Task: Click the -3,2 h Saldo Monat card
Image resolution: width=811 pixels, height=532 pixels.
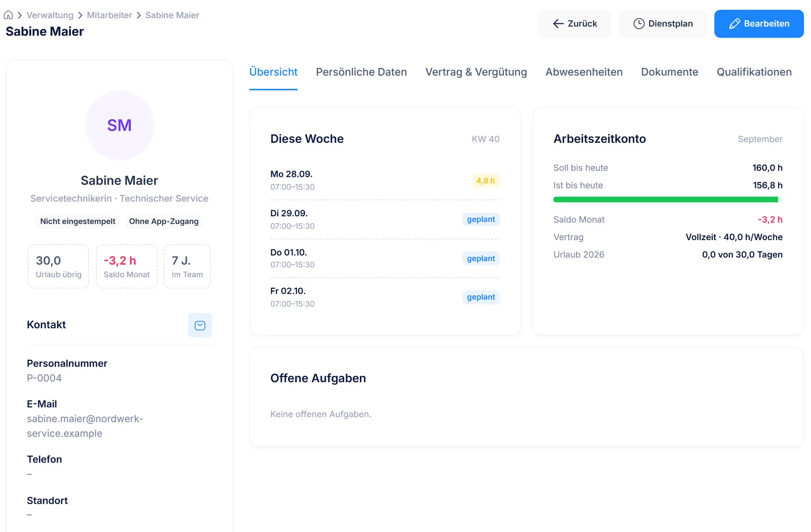Action: click(127, 267)
